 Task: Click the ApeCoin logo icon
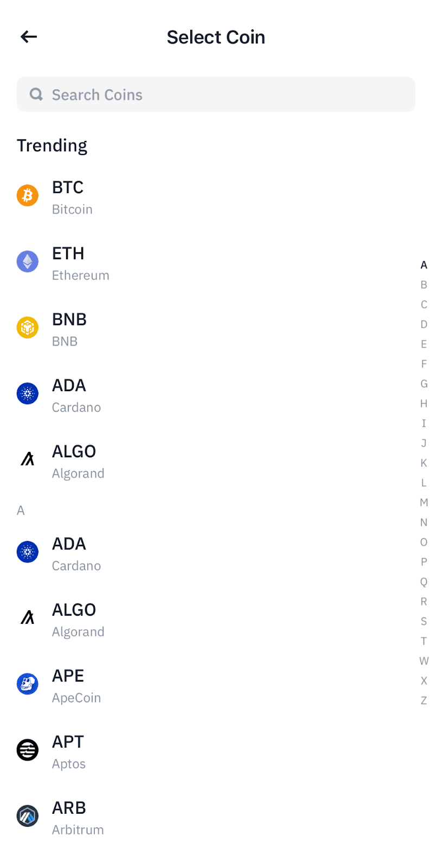(28, 684)
